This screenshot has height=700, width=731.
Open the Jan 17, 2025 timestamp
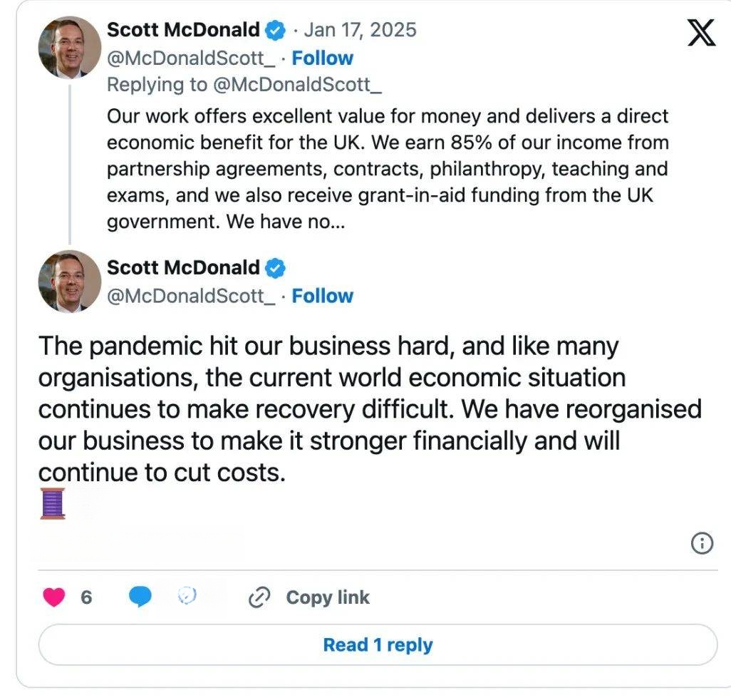pos(360,30)
